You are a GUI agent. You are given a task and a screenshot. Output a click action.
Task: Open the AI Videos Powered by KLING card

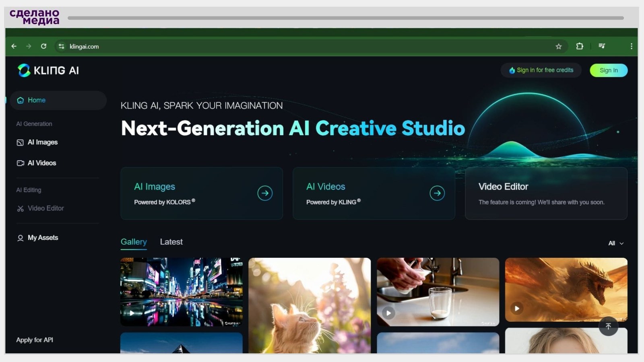pos(374,193)
